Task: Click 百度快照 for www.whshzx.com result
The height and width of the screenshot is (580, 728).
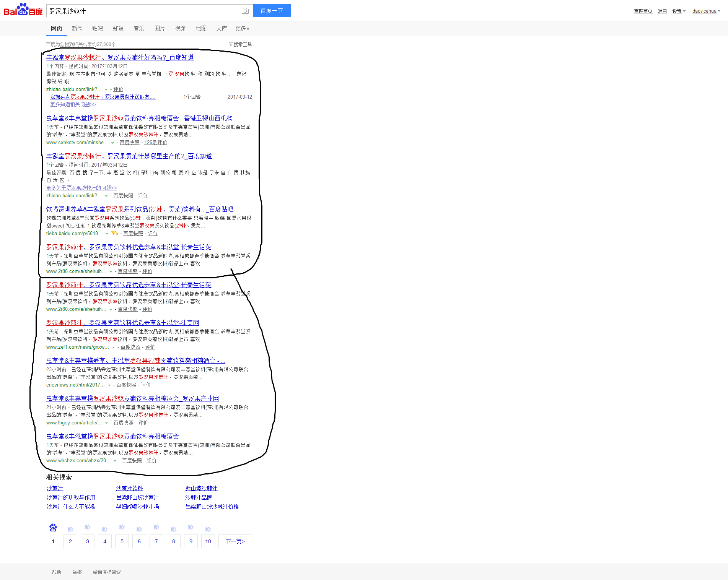Action: click(132, 461)
